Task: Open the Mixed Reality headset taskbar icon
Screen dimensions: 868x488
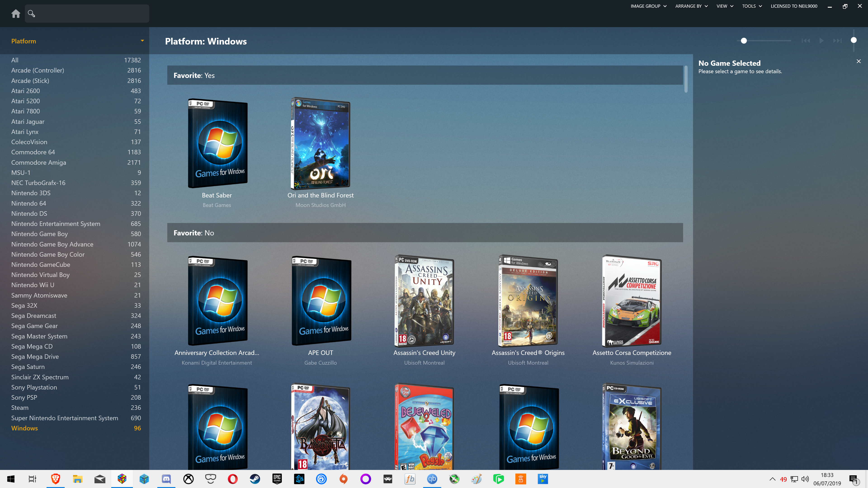Action: click(x=211, y=479)
